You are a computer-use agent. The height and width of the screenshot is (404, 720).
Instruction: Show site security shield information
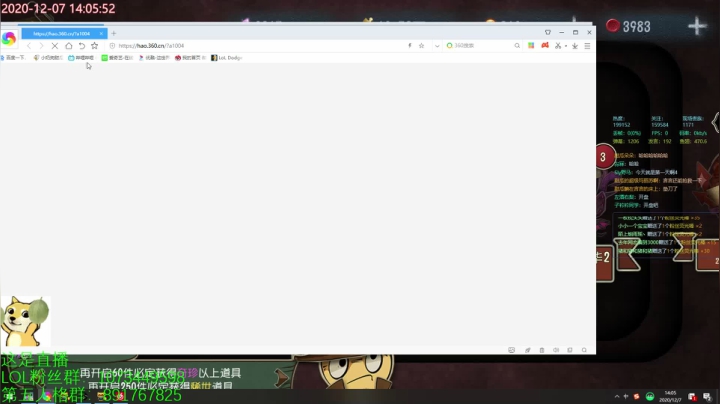click(x=112, y=46)
